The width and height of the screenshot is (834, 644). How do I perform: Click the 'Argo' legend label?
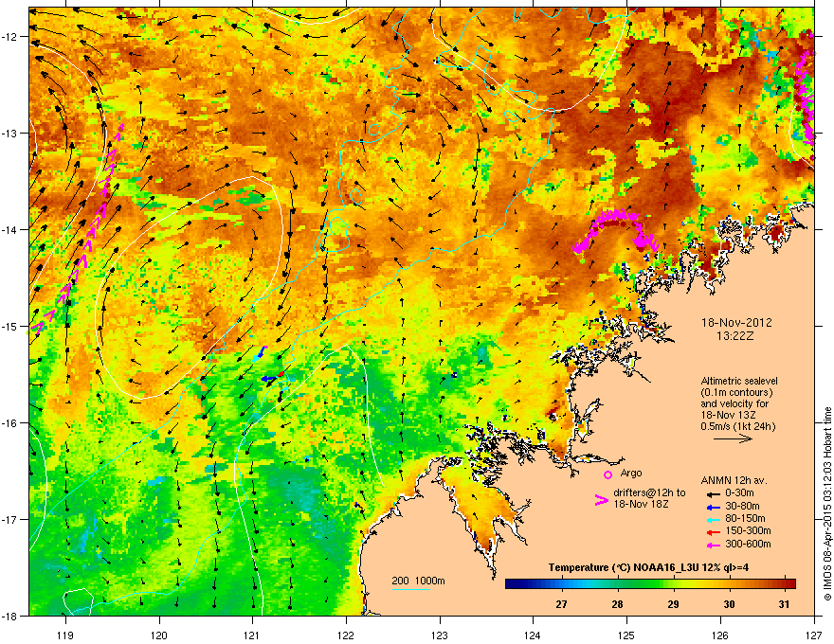(x=631, y=473)
